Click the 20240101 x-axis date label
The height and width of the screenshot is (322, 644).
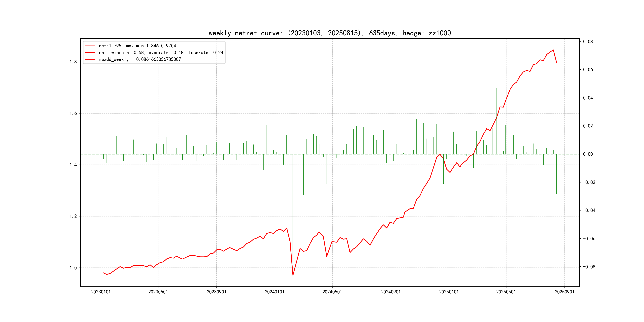click(x=274, y=292)
